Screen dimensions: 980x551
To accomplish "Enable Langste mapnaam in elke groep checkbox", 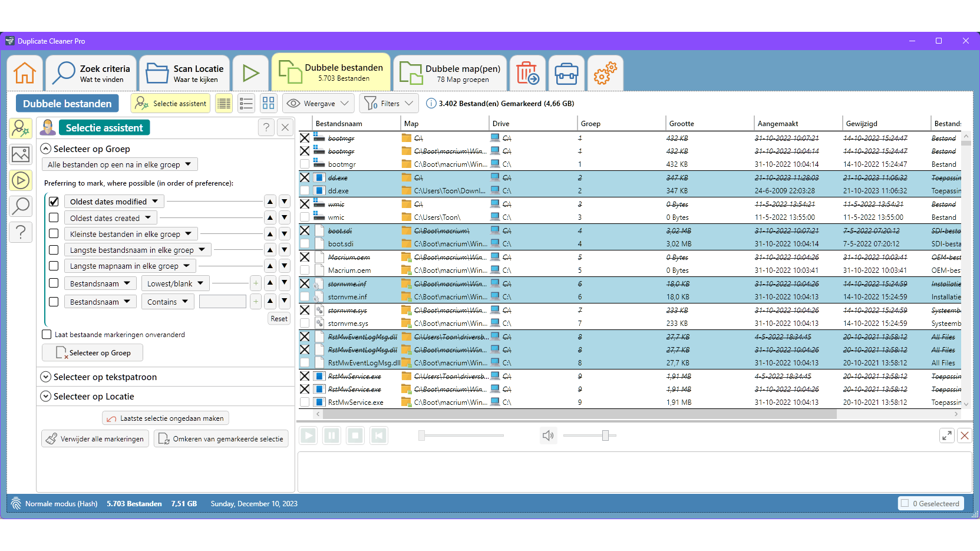I will coord(54,266).
